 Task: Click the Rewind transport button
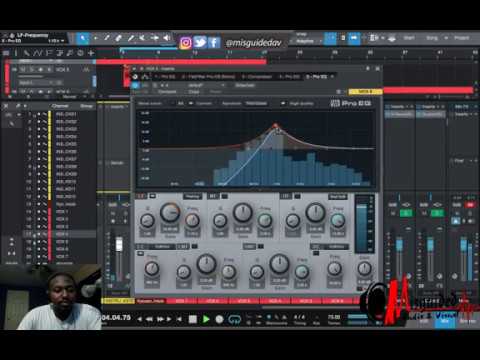pyautogui.click(x=149, y=319)
